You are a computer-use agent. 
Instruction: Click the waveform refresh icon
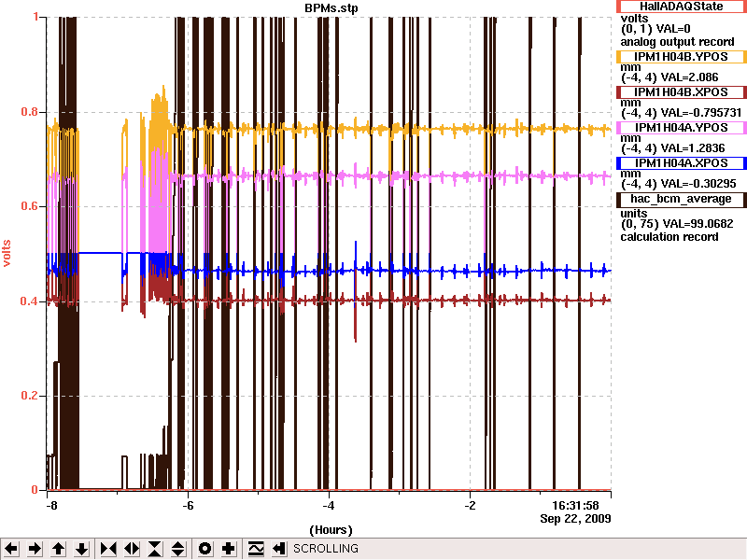[x=256, y=549]
